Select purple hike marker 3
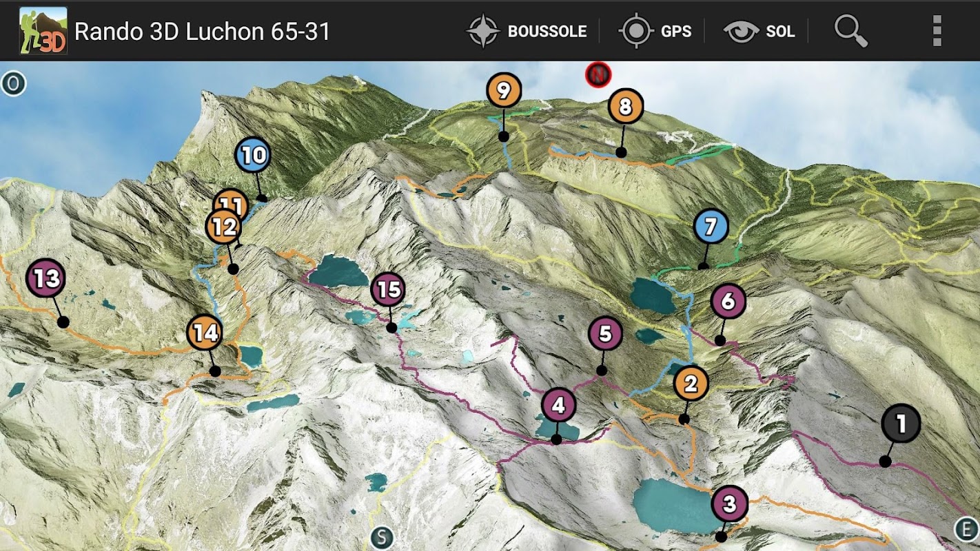980x551 pixels. 730,503
